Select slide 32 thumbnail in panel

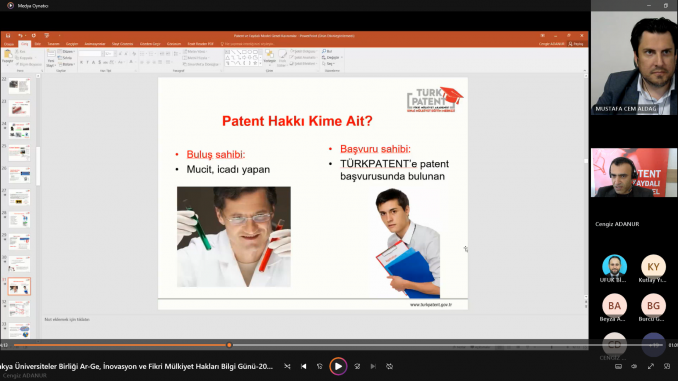(19, 309)
